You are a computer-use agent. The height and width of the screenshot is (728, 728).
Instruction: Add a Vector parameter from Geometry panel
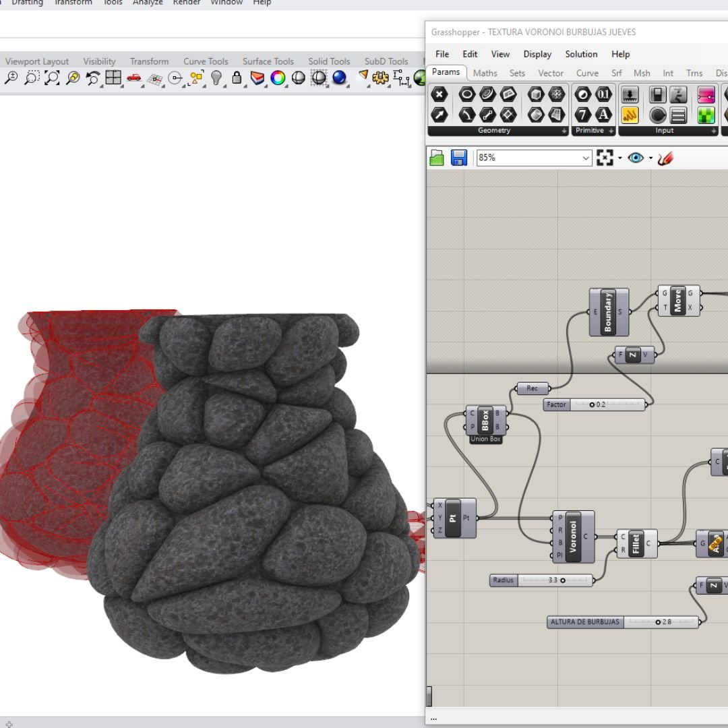pyautogui.click(x=439, y=115)
